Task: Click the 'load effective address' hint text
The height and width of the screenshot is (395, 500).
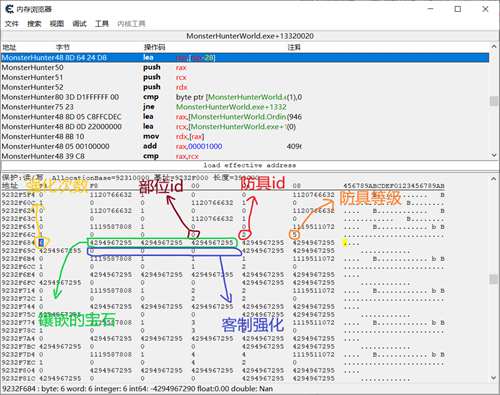Action: 250,165
